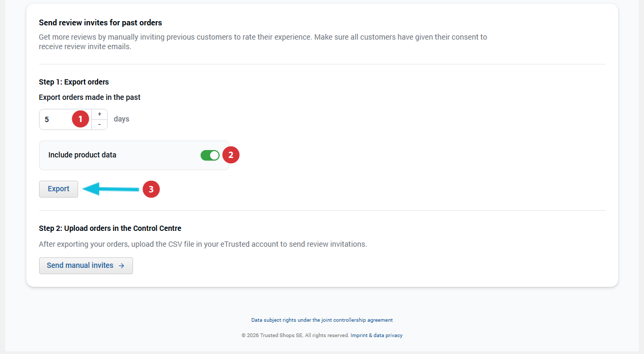Open the joint controllership agreement link

(322, 320)
